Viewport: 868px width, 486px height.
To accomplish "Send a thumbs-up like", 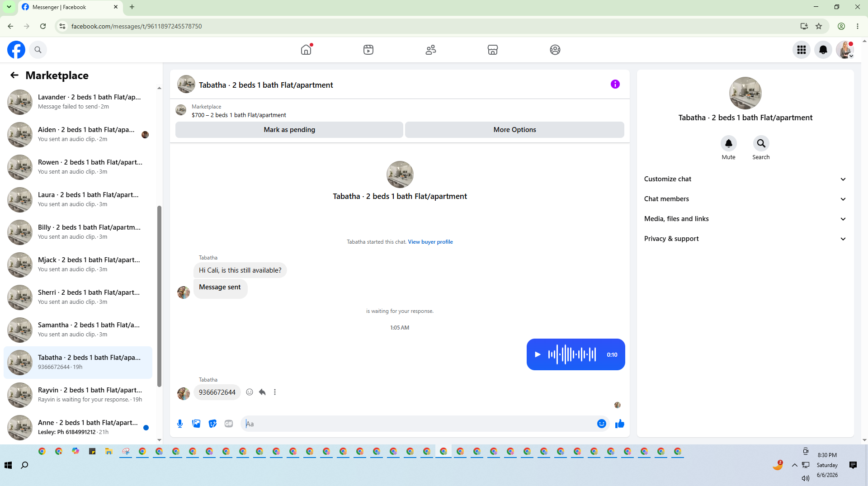I will (619, 424).
